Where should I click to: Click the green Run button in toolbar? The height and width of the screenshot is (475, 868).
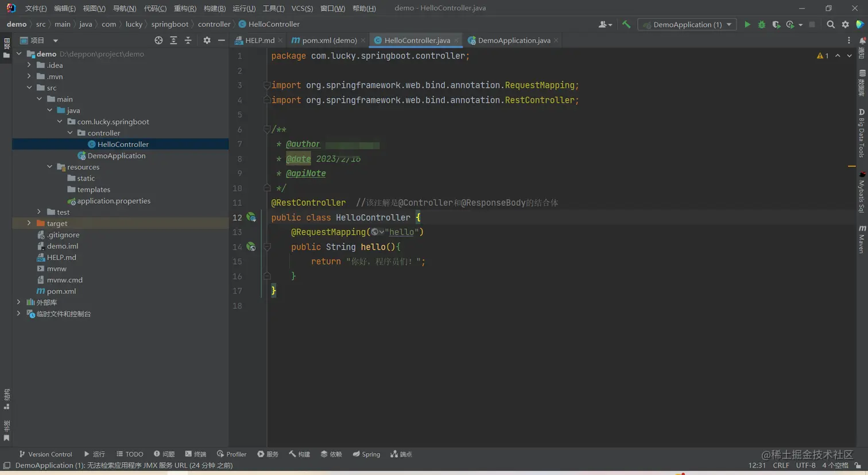(747, 25)
